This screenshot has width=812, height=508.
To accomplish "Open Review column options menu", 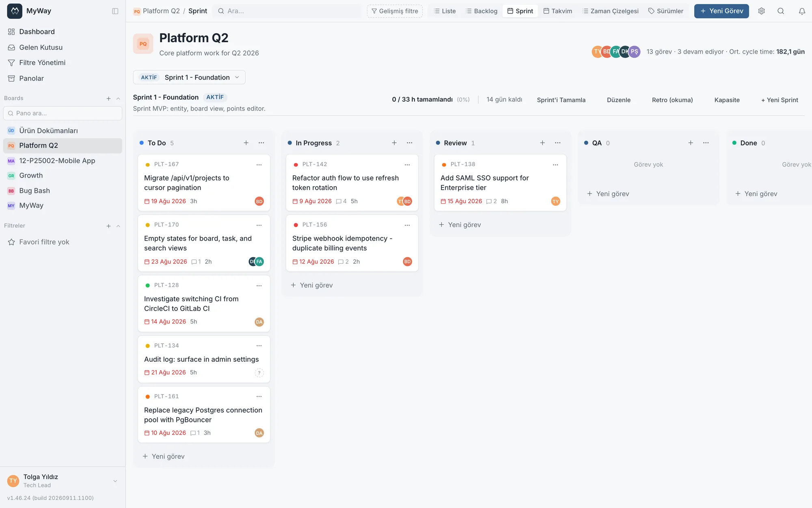I will tap(558, 143).
